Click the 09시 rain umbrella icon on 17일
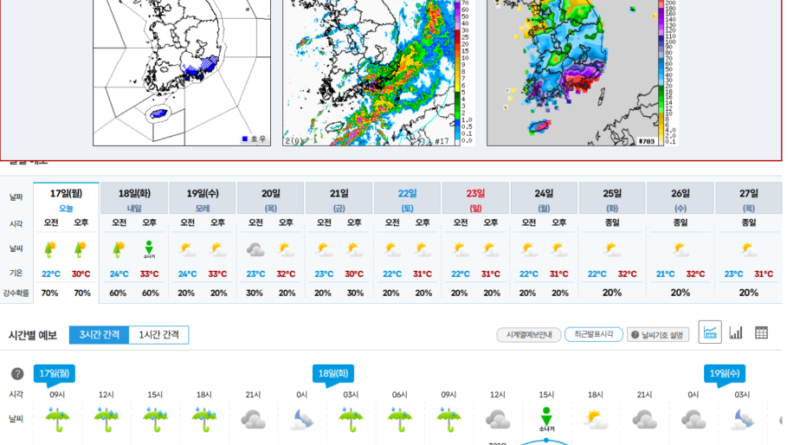 click(x=57, y=419)
